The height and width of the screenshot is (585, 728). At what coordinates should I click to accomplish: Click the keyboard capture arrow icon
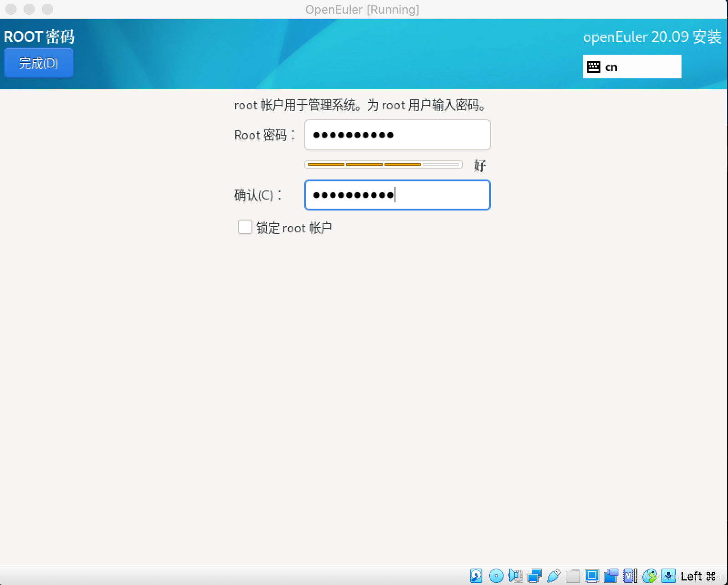(x=668, y=576)
